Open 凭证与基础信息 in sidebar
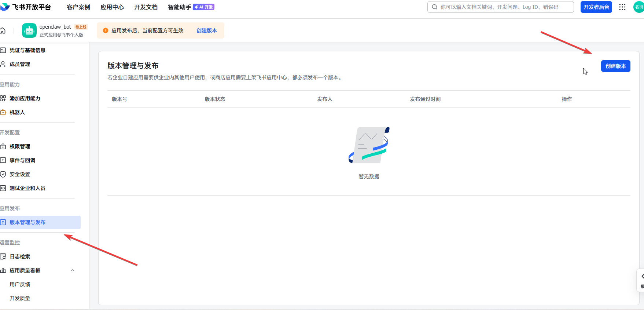 tap(27, 50)
